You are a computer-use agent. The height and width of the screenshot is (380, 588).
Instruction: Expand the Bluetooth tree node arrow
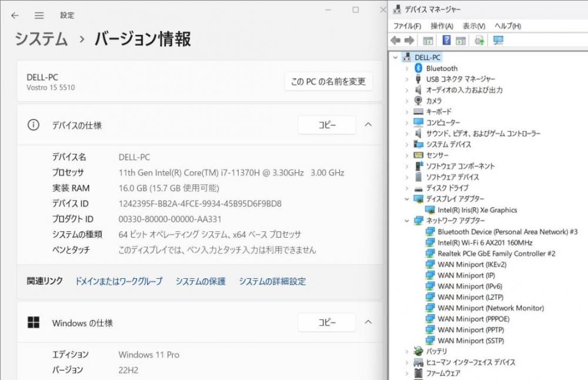tap(407, 68)
